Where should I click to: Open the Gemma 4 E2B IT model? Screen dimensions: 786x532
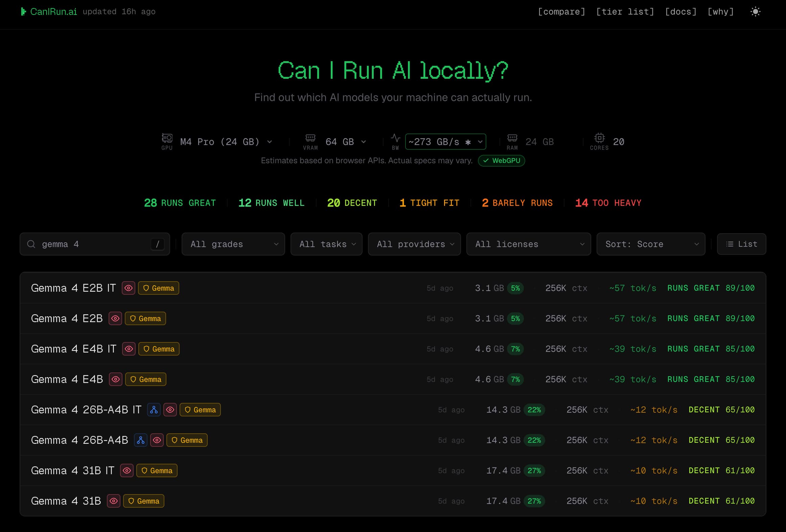pos(393,288)
